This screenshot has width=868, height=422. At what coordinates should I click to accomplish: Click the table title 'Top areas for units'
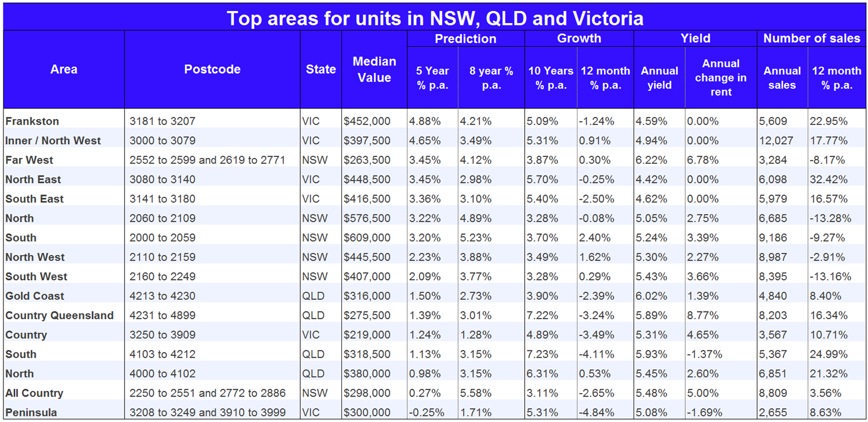(x=434, y=18)
